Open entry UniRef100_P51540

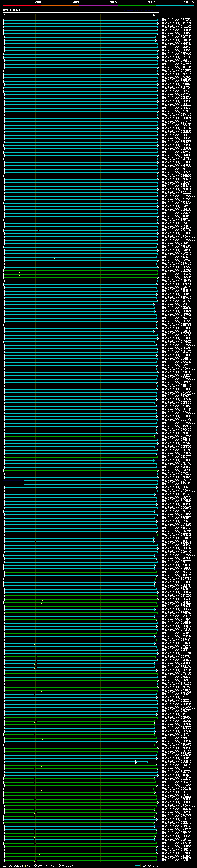[176, 443]
